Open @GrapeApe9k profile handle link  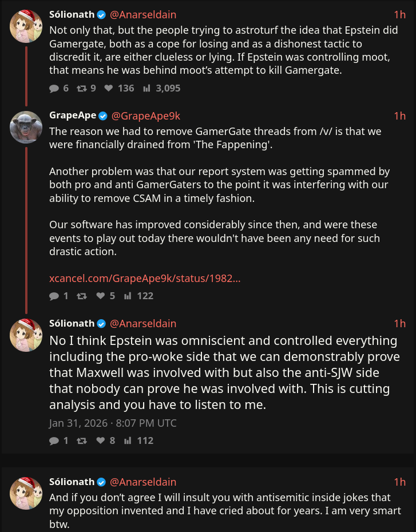146,116
